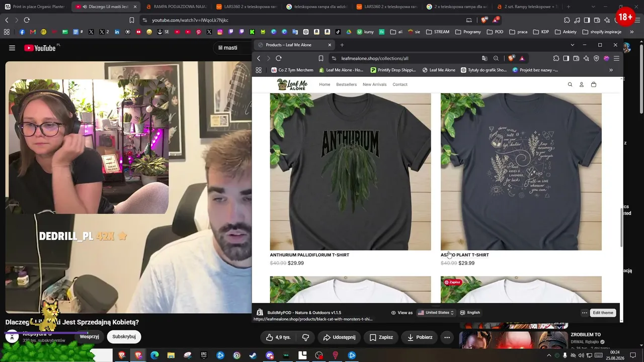Open Steam from the taskbar

(253, 355)
